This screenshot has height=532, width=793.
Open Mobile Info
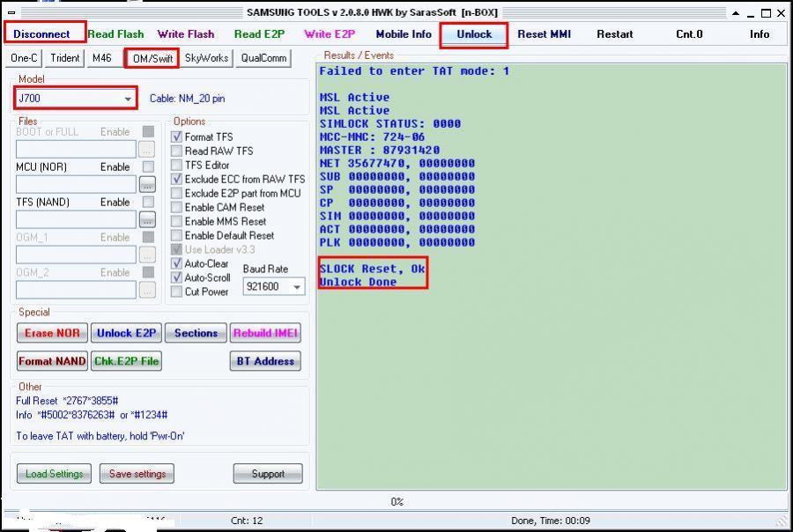(404, 33)
